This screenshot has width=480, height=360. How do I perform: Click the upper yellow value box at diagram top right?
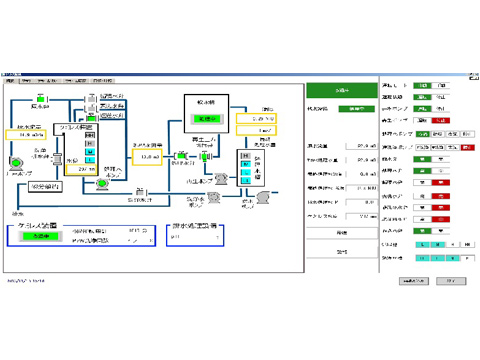click(x=256, y=119)
